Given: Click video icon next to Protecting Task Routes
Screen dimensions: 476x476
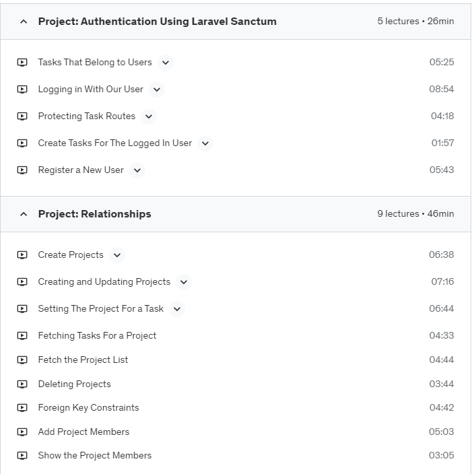Looking at the screenshot, I should point(22,116).
